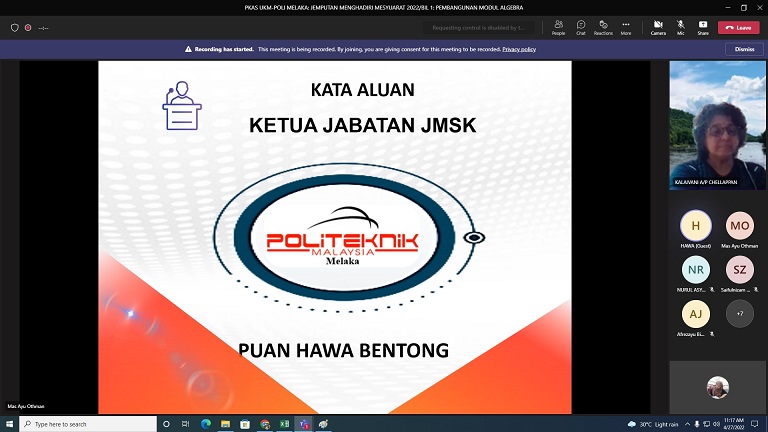Screen dimensions: 768x432
Task: Dismiss the recording notification banner
Action: 744,49
